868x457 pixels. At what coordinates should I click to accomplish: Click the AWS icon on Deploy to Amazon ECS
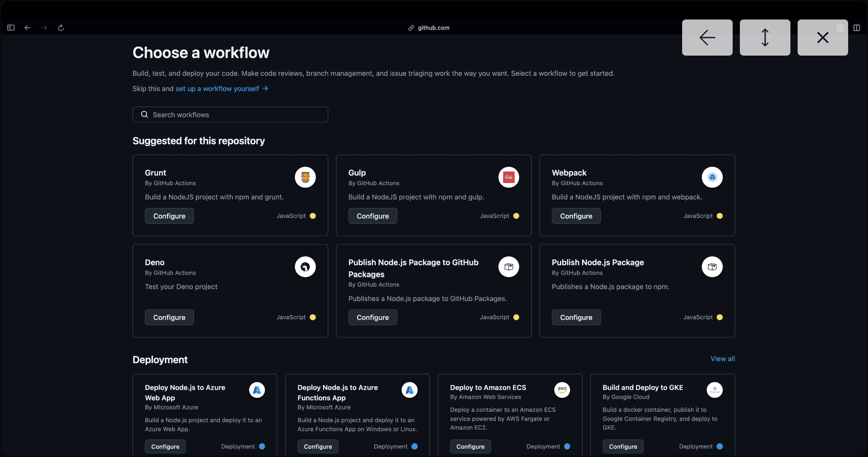click(562, 390)
